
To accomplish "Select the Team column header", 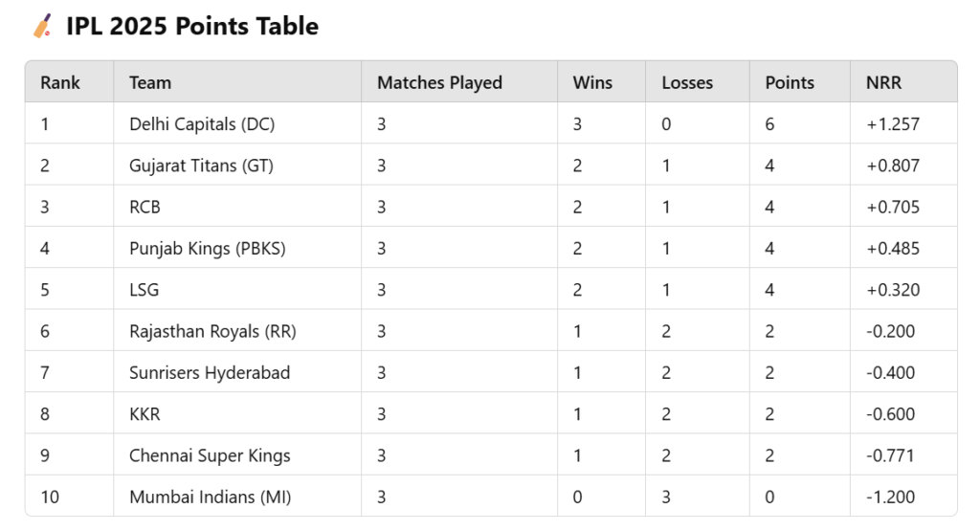I will click(x=150, y=82).
